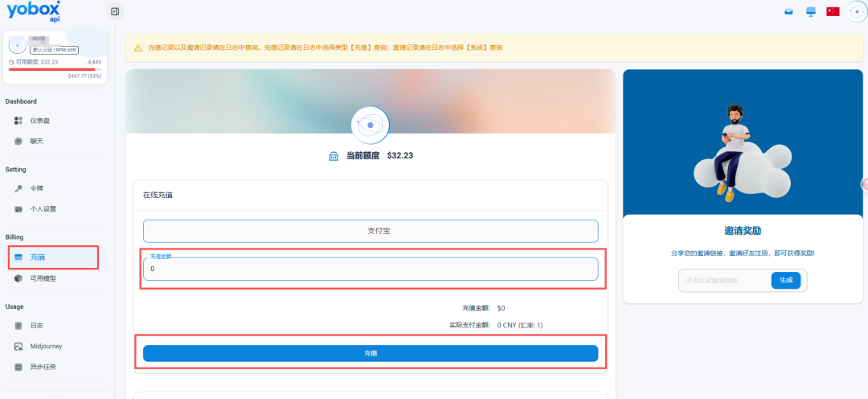Click the Midjourney image icon
The height and width of the screenshot is (399, 868).
18,347
